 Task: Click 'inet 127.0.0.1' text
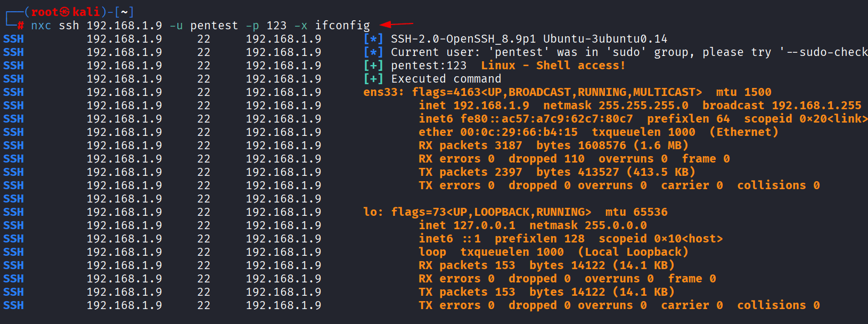[x=467, y=225]
